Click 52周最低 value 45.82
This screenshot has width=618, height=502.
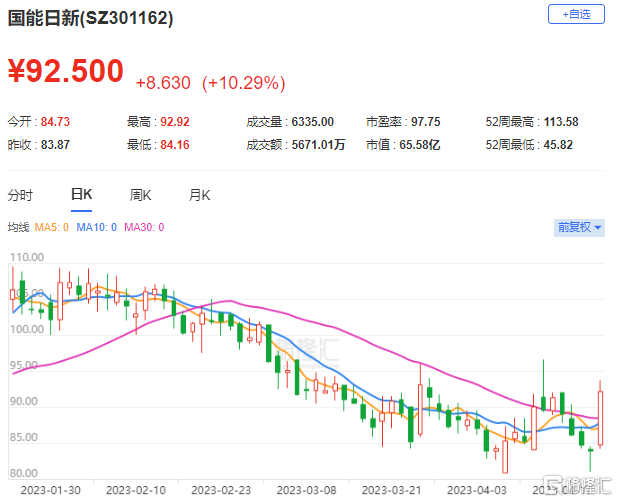pos(558,145)
